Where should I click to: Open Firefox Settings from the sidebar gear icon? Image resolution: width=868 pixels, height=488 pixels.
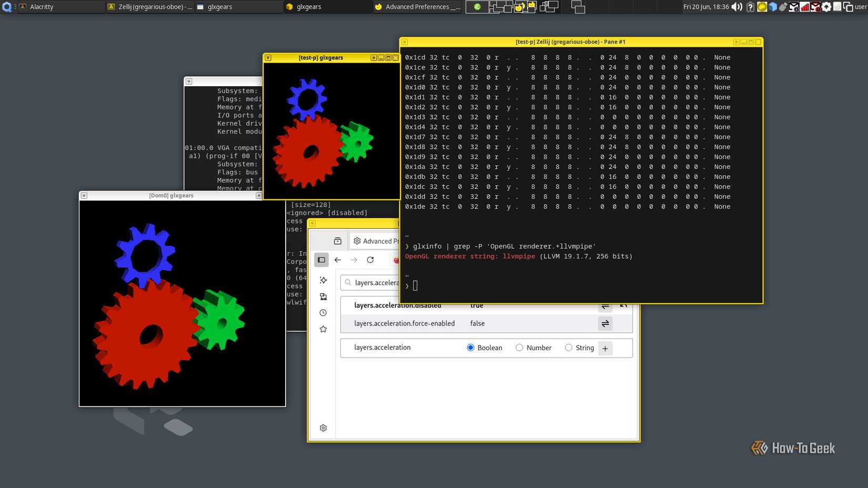point(323,428)
